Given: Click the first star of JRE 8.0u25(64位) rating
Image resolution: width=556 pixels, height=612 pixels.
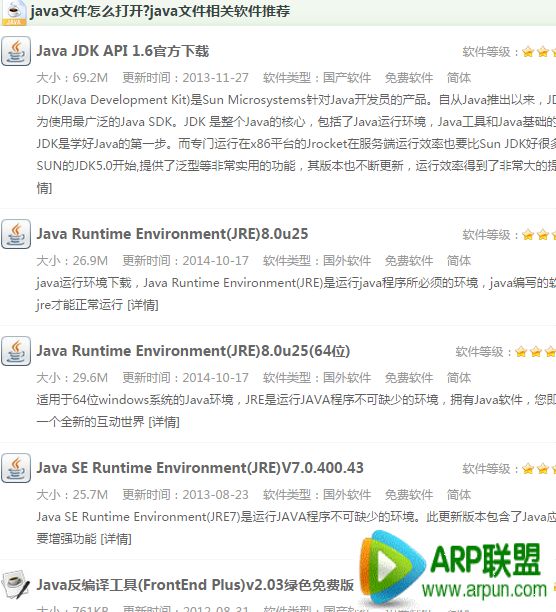Looking at the screenshot, I should [521, 352].
